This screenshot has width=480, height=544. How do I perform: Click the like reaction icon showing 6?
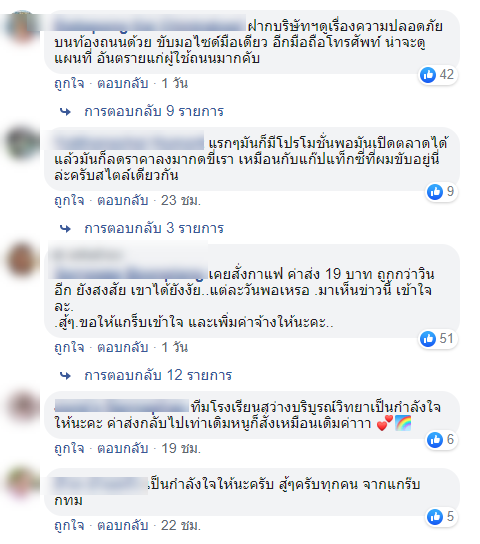435,440
